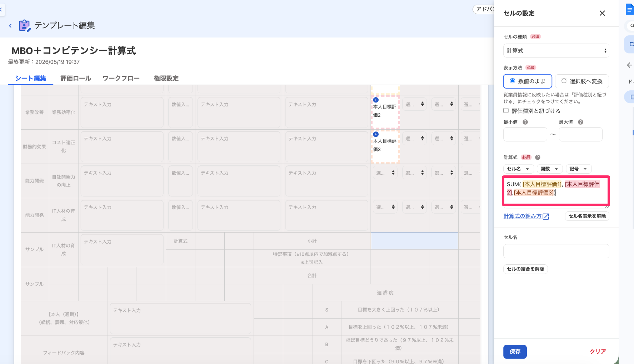This screenshot has width=634, height=364.
Task: Open the セル名 dropdown for formula
Action: 519,169
